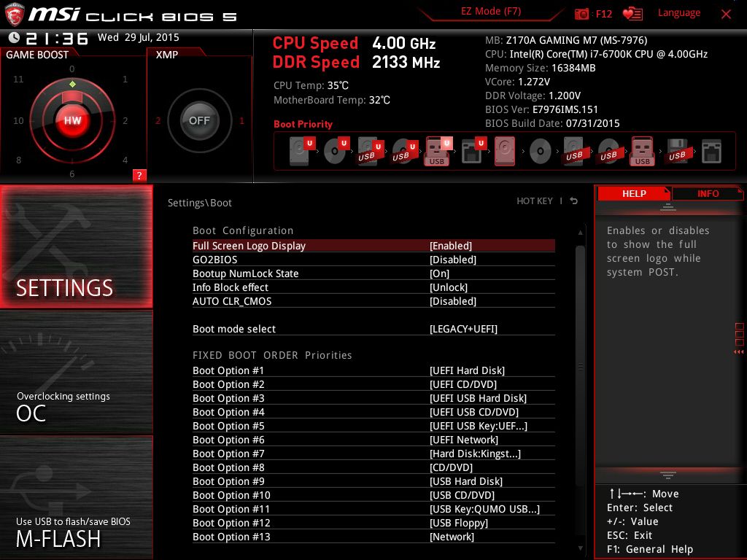Open Boot Option #11 [USB Key:QUMO USB...] list
This screenshot has width=747, height=560.
click(x=484, y=509)
